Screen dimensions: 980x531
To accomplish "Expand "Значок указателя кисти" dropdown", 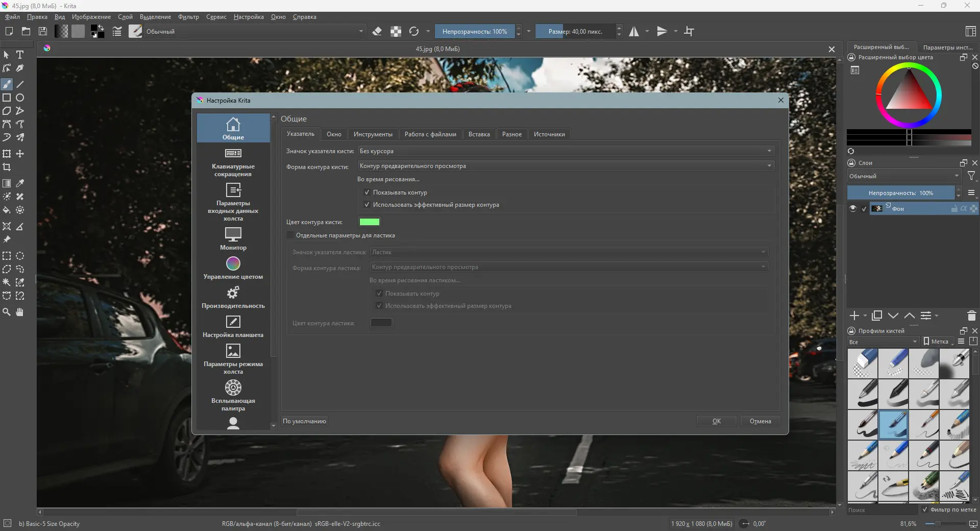I will [x=566, y=151].
